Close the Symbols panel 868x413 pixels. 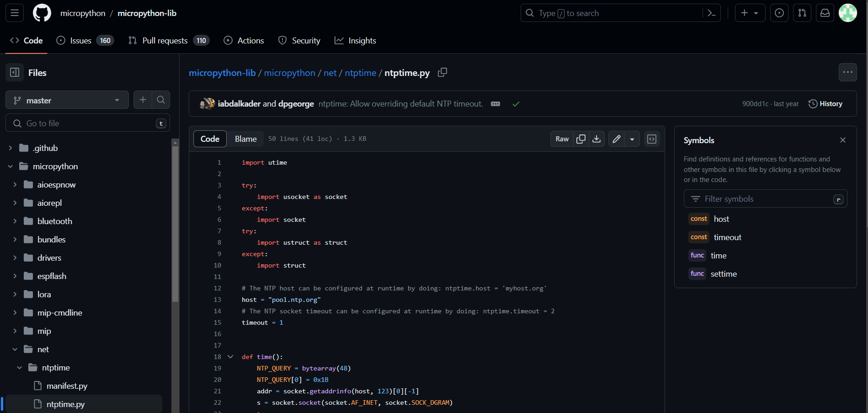pyautogui.click(x=843, y=140)
